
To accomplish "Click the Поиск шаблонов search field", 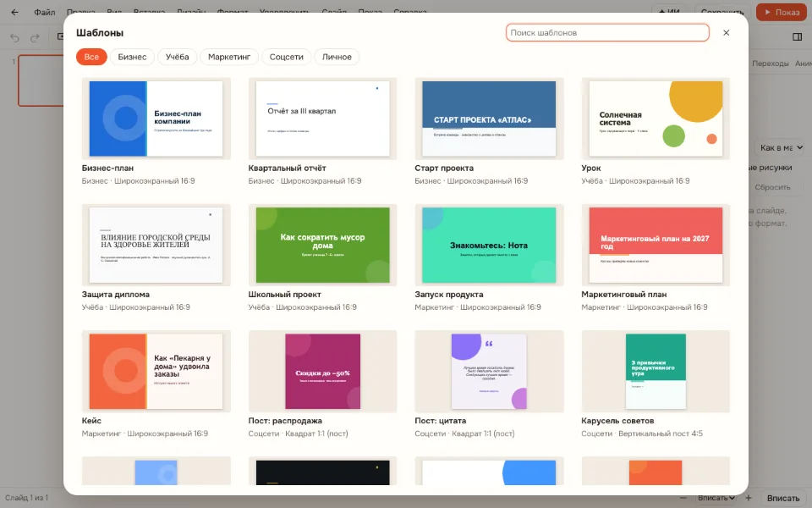I will (607, 33).
